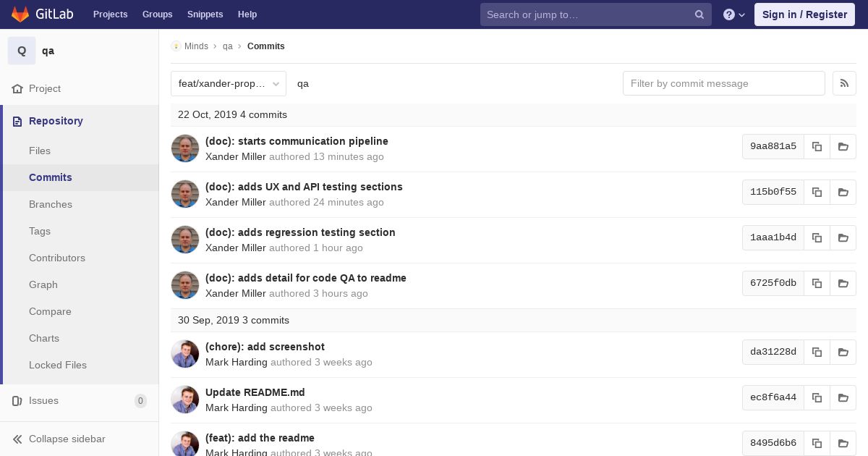Open commit '(chore): add screenshot'

pos(265,347)
